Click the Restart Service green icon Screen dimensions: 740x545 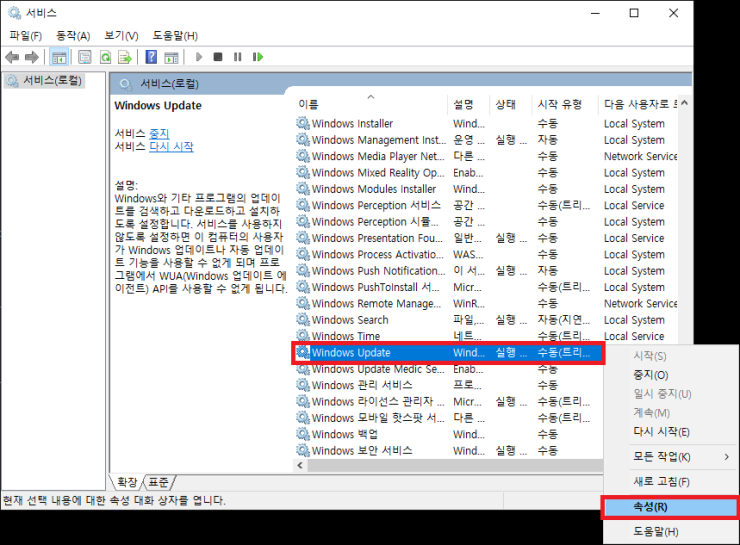click(x=258, y=57)
